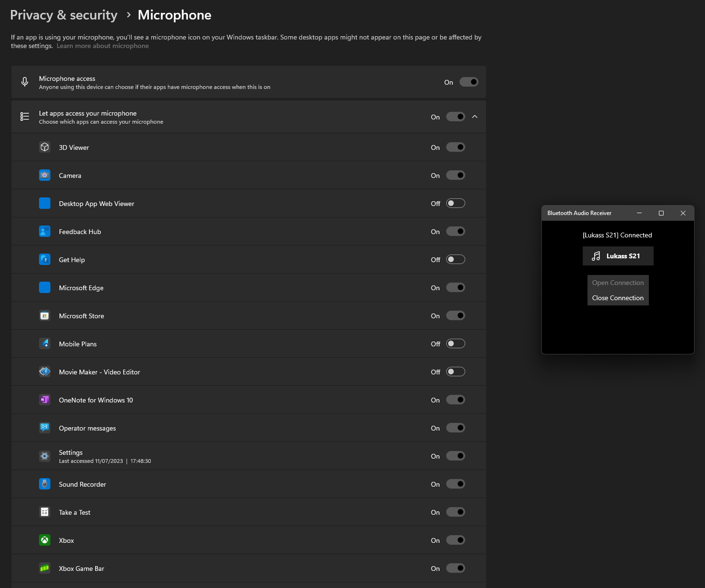Click the 3D Viewer cube icon
Screen dimensions: 705x588
tap(45, 147)
